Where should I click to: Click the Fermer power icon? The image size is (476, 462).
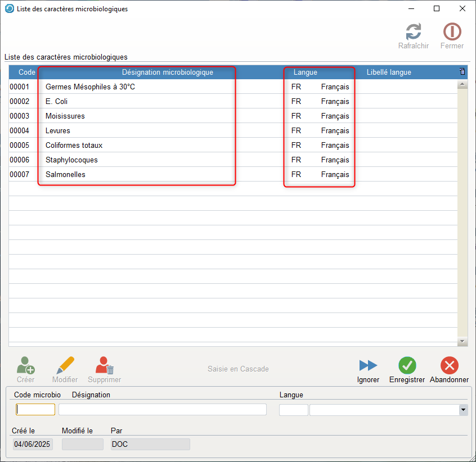point(452,31)
